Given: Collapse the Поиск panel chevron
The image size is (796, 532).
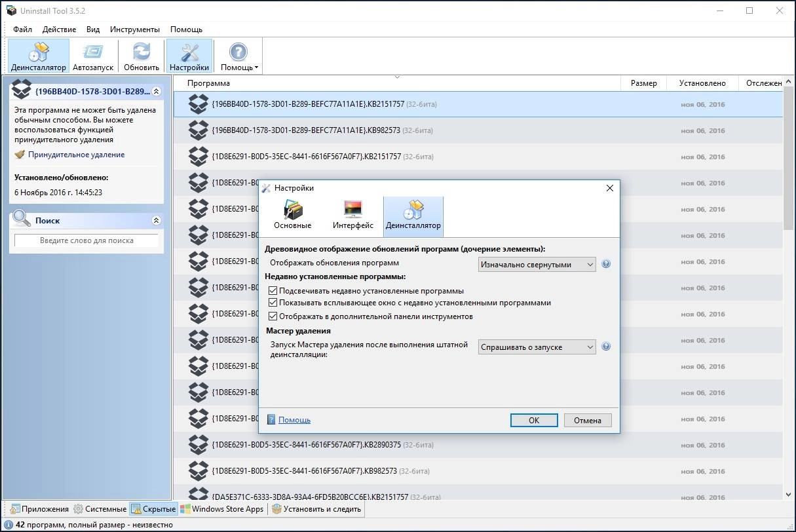Looking at the screenshot, I should [x=156, y=221].
